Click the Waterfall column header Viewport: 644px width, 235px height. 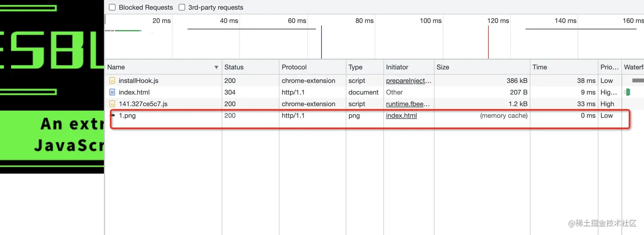[633, 67]
